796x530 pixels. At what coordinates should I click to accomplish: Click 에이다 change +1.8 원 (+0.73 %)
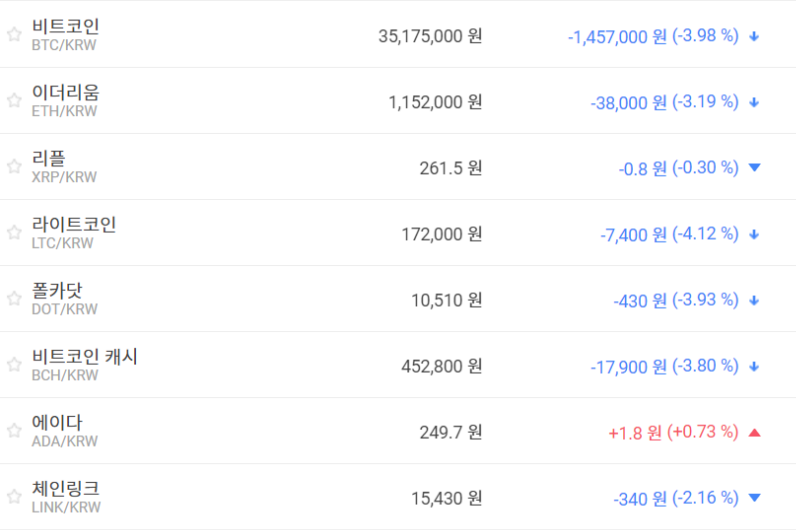tap(673, 432)
